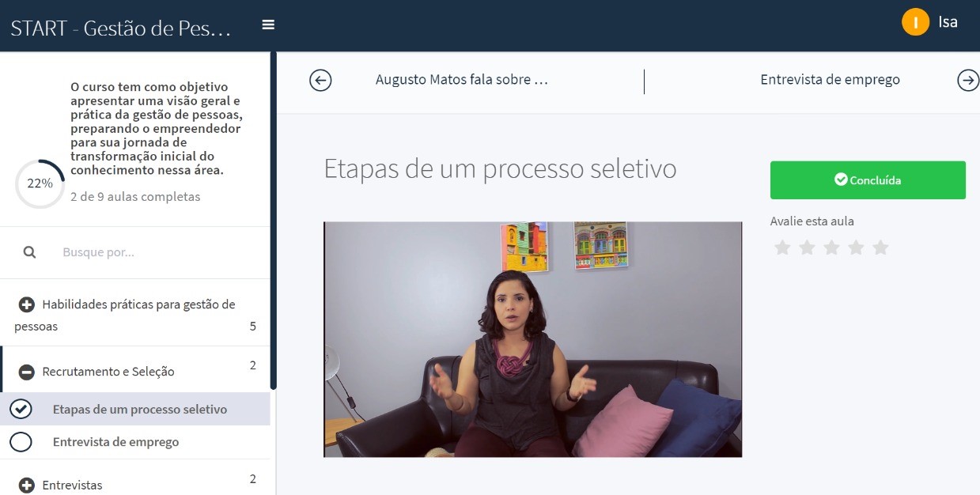
Task: Click the sidebar vertical scrollbar
Action: click(x=274, y=221)
